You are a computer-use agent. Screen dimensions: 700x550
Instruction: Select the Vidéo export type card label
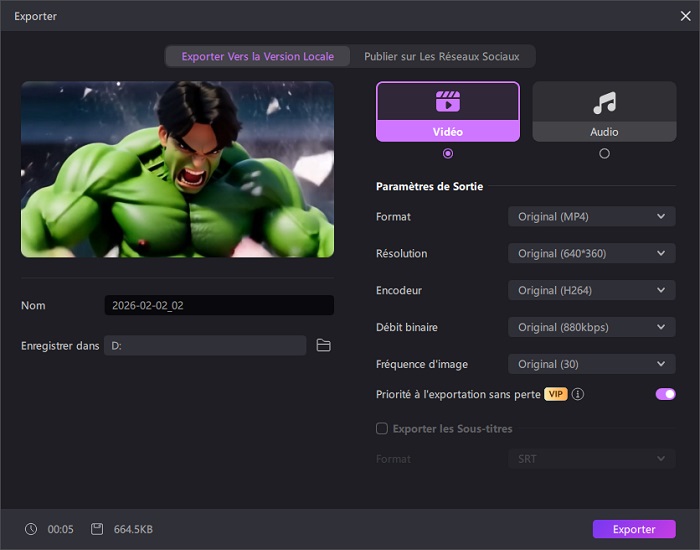pos(448,132)
